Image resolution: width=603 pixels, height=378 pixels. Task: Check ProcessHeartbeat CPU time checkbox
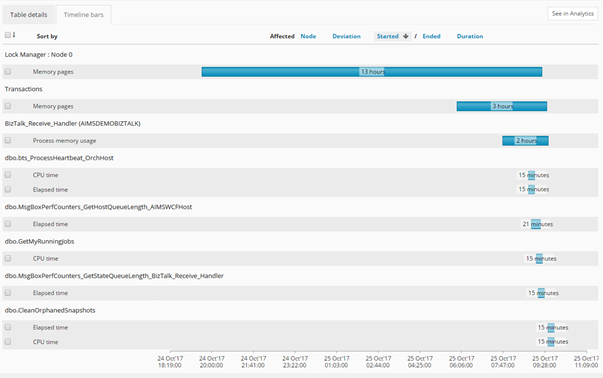coord(8,175)
